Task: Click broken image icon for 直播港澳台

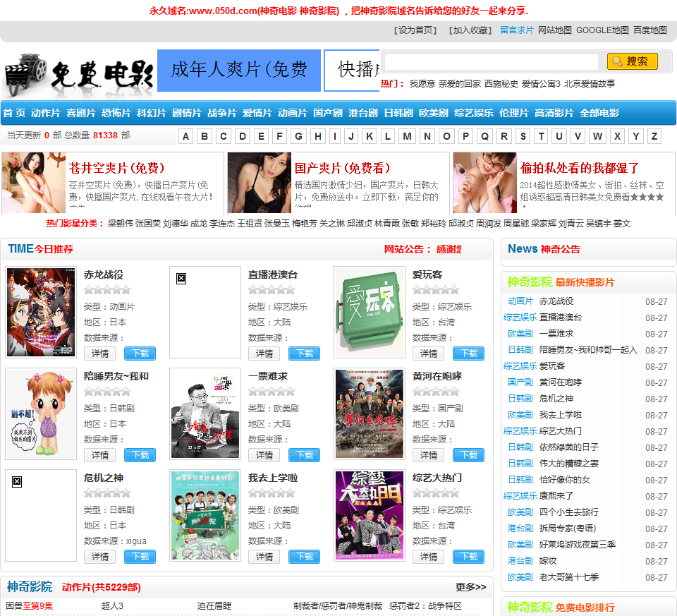Action: click(181, 279)
